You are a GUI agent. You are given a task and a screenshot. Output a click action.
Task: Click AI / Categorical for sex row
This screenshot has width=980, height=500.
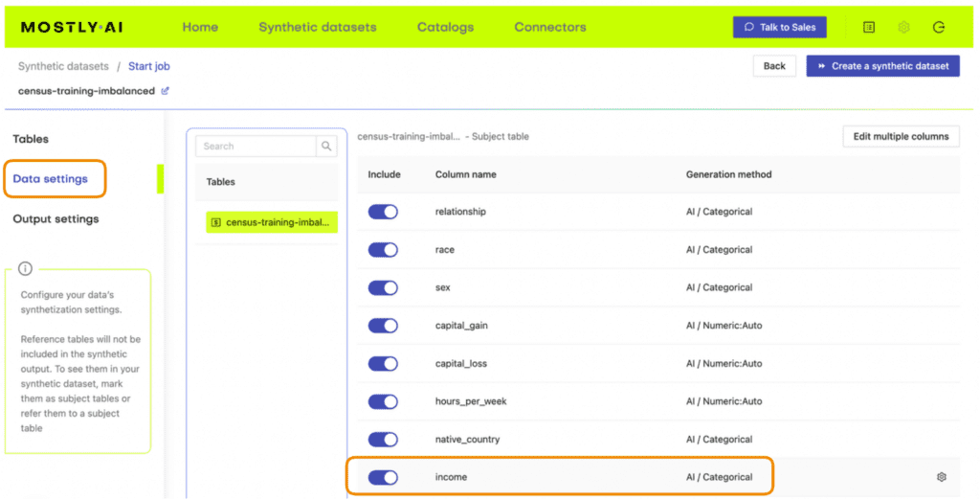pyautogui.click(x=719, y=287)
